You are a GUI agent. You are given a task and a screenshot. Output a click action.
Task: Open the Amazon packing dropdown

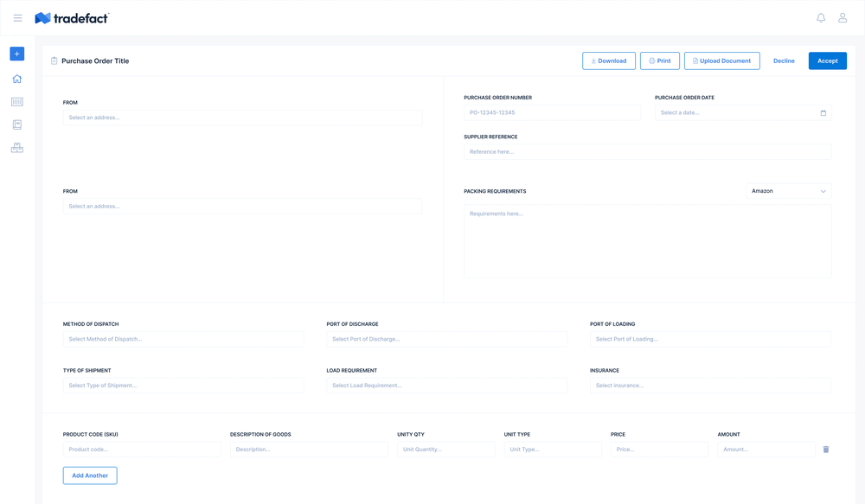pos(788,191)
